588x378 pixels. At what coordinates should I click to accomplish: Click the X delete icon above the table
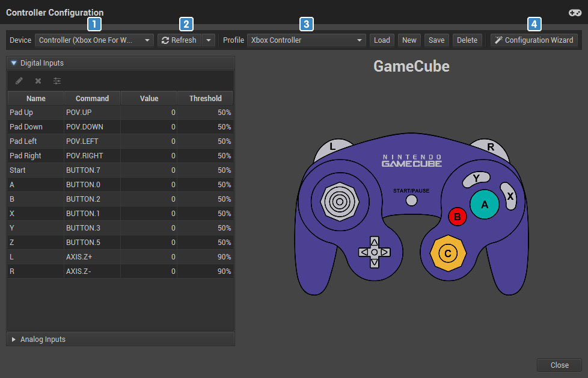tap(38, 81)
